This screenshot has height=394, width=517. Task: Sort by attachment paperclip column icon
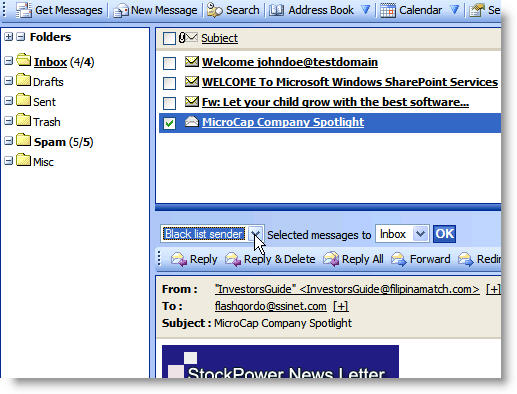(x=182, y=38)
